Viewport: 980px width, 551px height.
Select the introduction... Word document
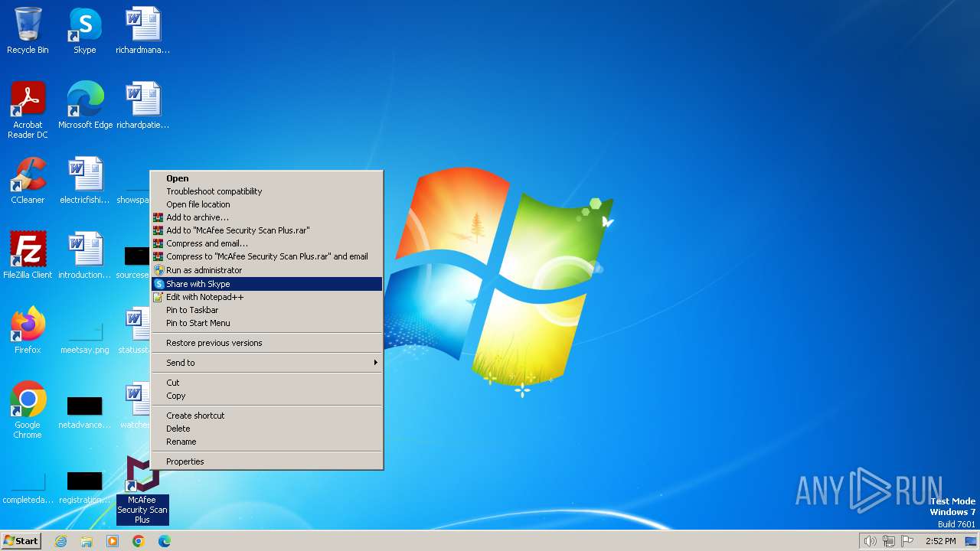pyautogui.click(x=85, y=256)
